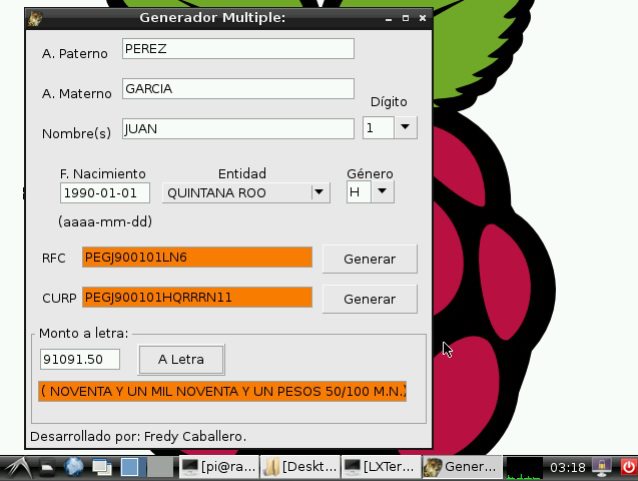Viewport: 638px width, 481px height.
Task: Click the CURP result field PEGJ900101HQRRRN11
Action: click(197, 297)
